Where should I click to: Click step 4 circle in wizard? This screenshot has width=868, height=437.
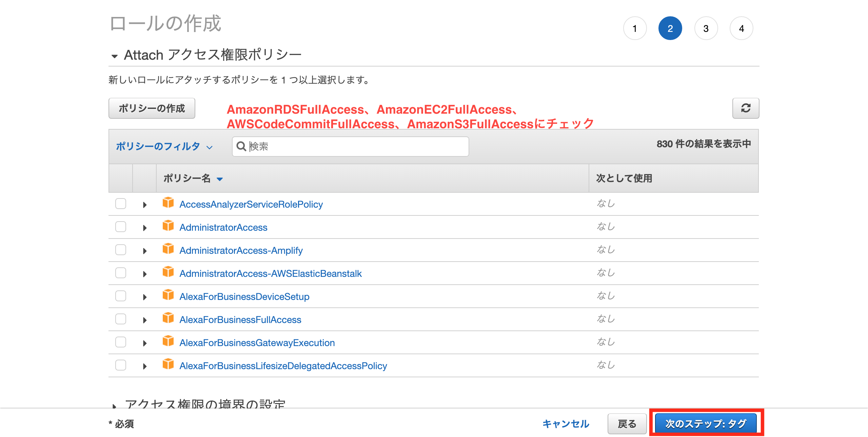click(x=741, y=28)
